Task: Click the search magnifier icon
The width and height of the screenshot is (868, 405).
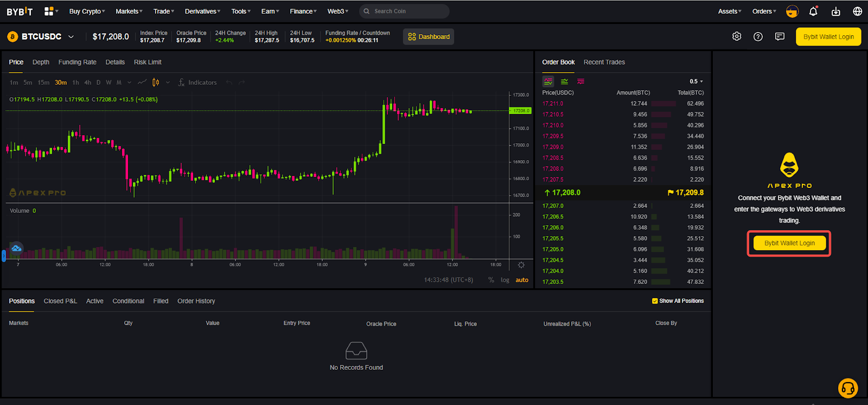Action: pyautogui.click(x=367, y=11)
